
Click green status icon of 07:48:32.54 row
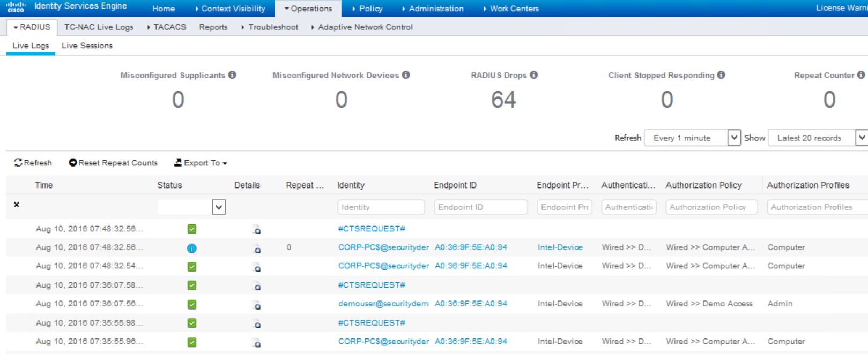coord(192,267)
